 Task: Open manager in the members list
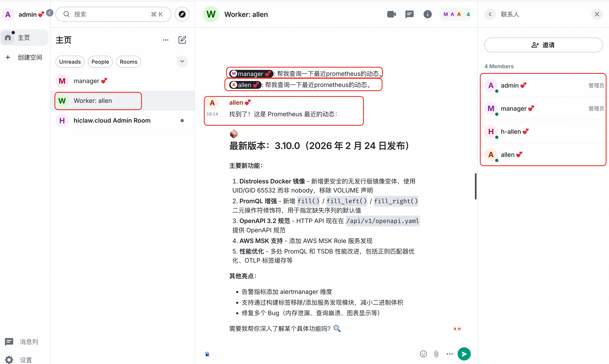(x=543, y=108)
